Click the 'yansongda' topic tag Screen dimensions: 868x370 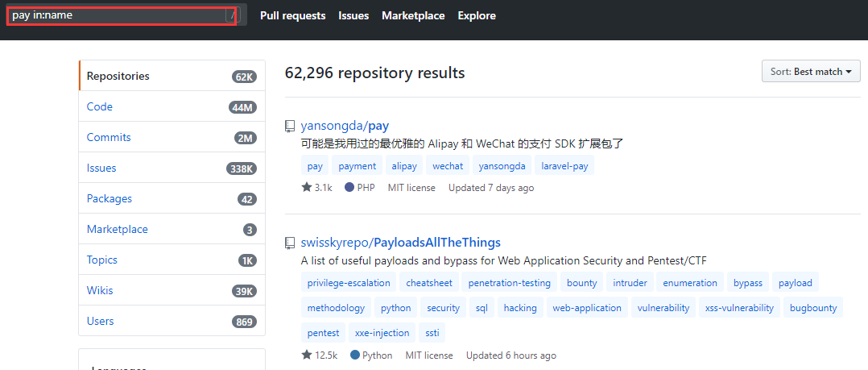click(502, 165)
